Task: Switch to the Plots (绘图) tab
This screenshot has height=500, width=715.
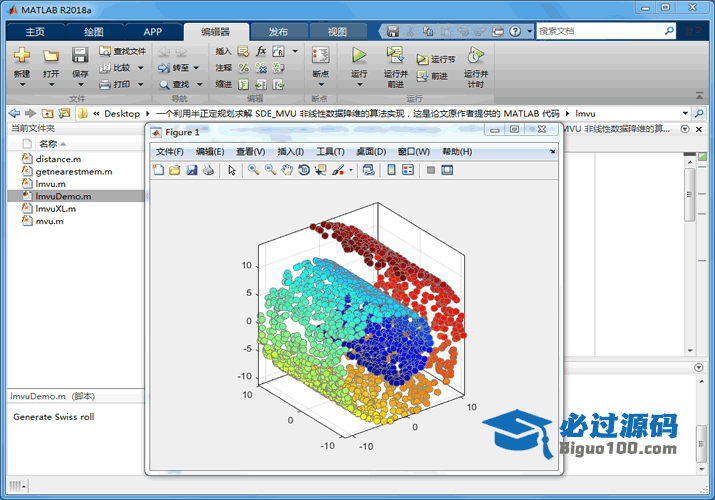Action: pyautogui.click(x=94, y=32)
